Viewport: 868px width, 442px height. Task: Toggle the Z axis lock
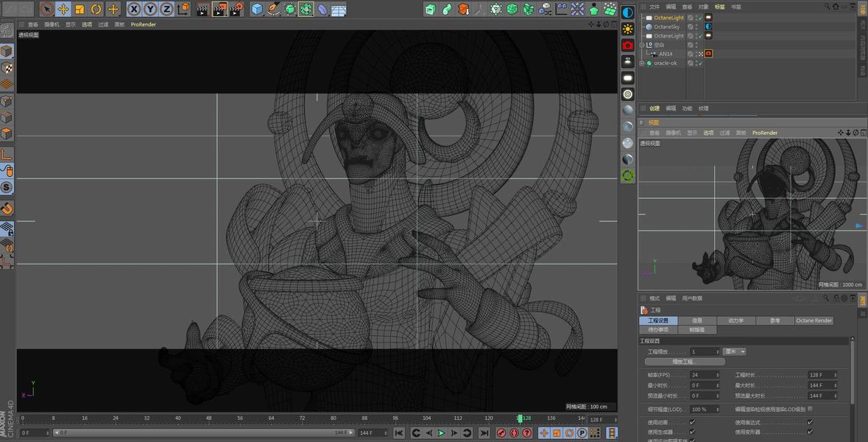166,9
